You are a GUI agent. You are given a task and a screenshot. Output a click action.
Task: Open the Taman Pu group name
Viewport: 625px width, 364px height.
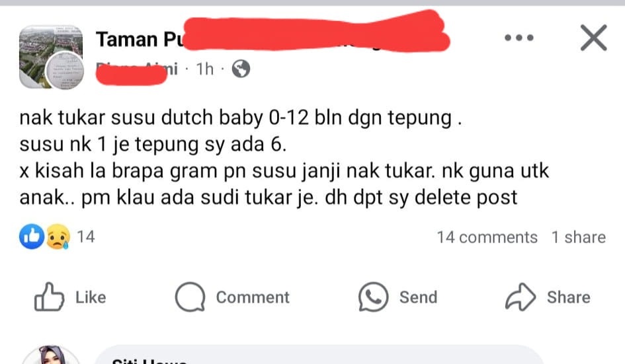tap(140, 40)
